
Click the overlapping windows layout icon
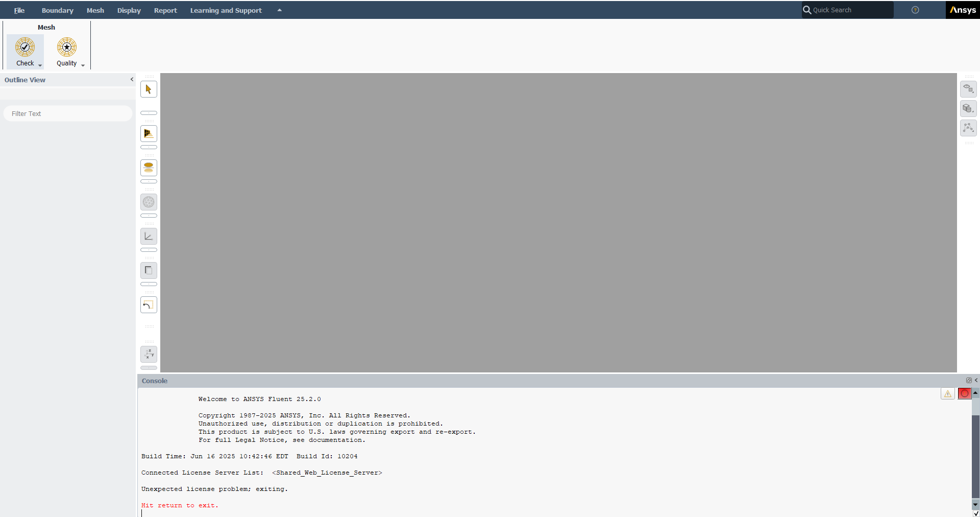149,270
